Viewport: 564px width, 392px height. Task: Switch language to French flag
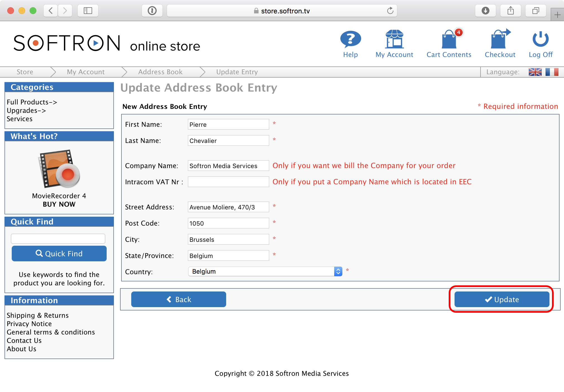[552, 72]
